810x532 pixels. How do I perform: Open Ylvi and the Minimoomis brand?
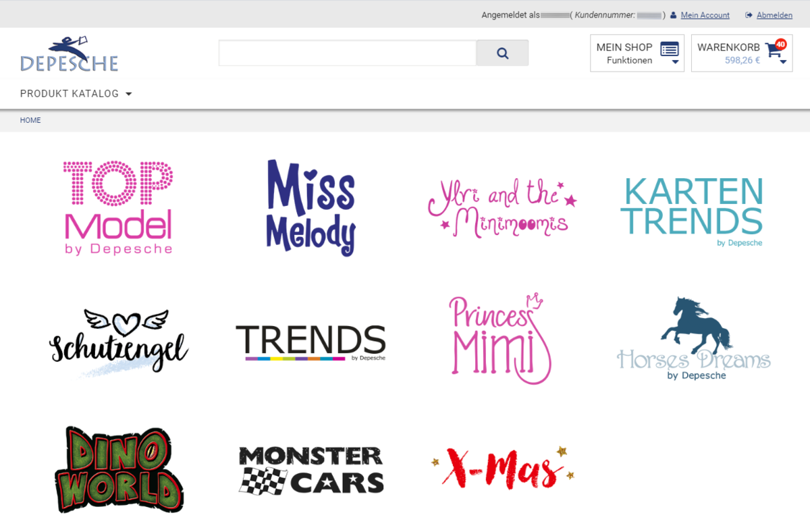(x=503, y=207)
